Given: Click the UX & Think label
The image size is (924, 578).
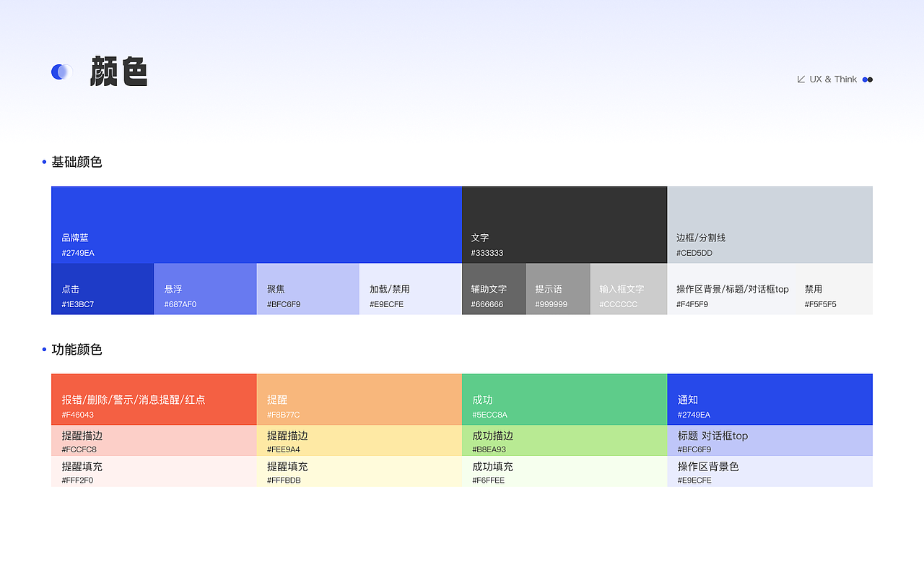Looking at the screenshot, I should [x=834, y=79].
